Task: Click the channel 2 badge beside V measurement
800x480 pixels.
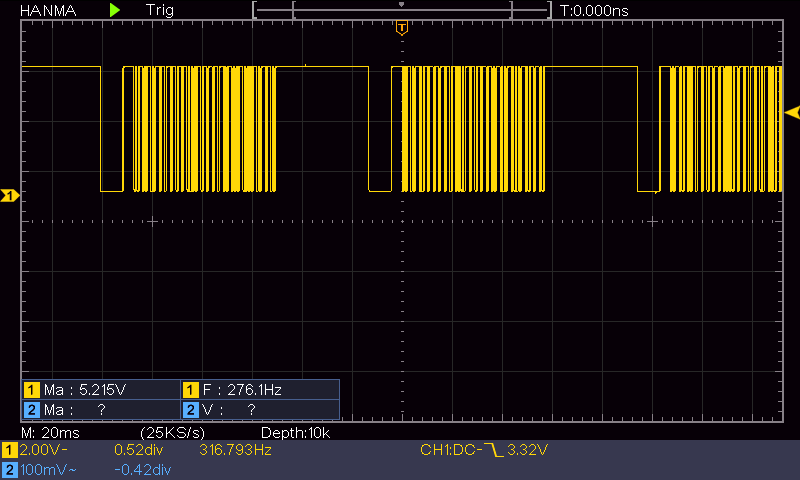Action: pos(191,409)
